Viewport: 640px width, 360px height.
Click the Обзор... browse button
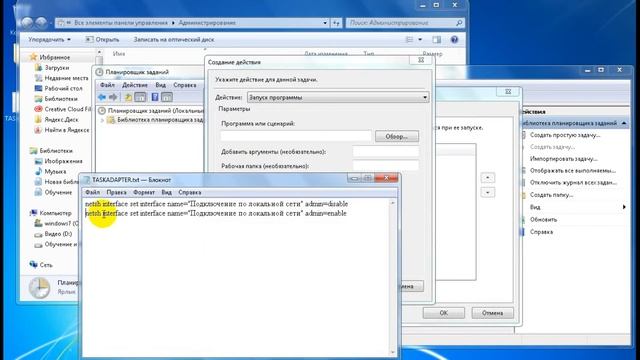[x=397, y=136]
